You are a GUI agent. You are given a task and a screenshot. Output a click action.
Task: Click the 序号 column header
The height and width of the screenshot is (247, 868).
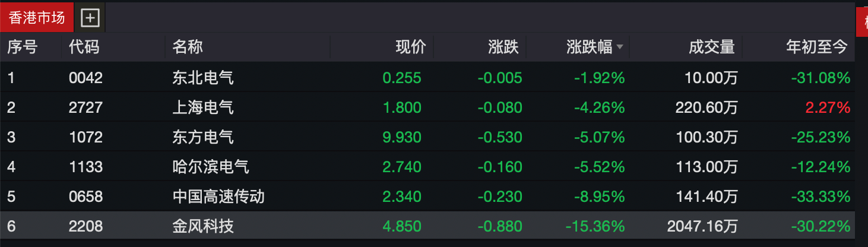[x=23, y=47]
